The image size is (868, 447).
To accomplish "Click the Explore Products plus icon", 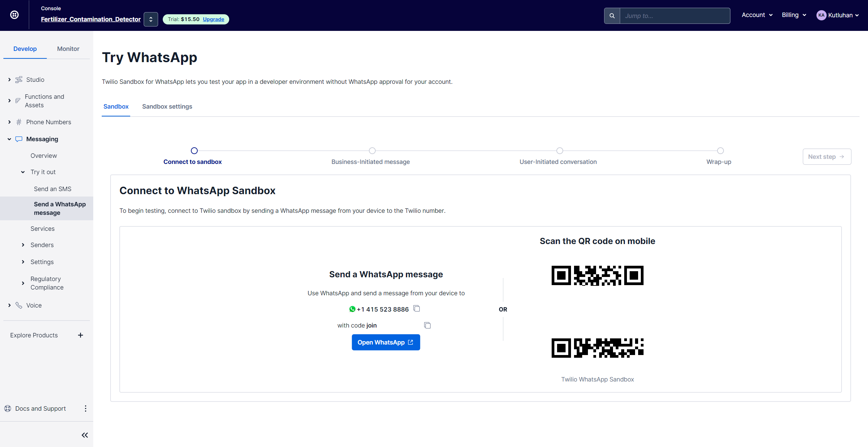I will point(80,335).
